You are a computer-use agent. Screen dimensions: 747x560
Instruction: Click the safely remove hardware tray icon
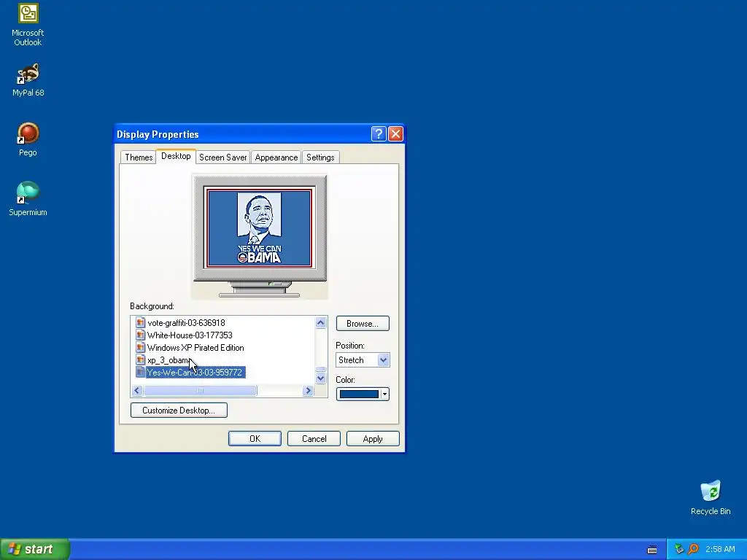[679, 549]
